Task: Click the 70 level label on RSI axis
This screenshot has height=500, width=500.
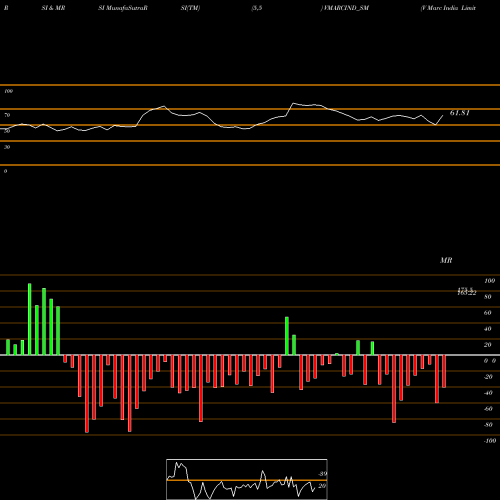Action: click(7, 115)
